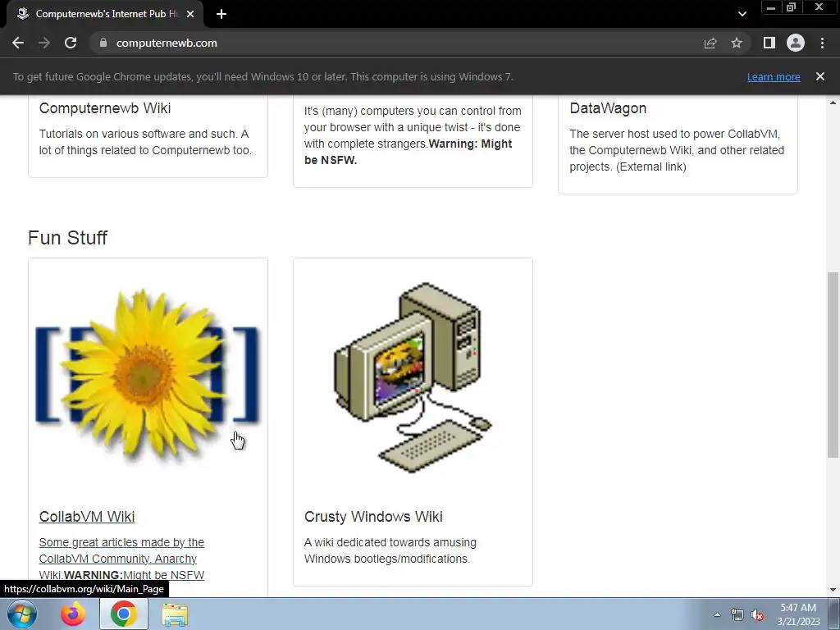Screen dimensions: 840x630
Task: Follow the Learn more link
Action: (x=774, y=76)
